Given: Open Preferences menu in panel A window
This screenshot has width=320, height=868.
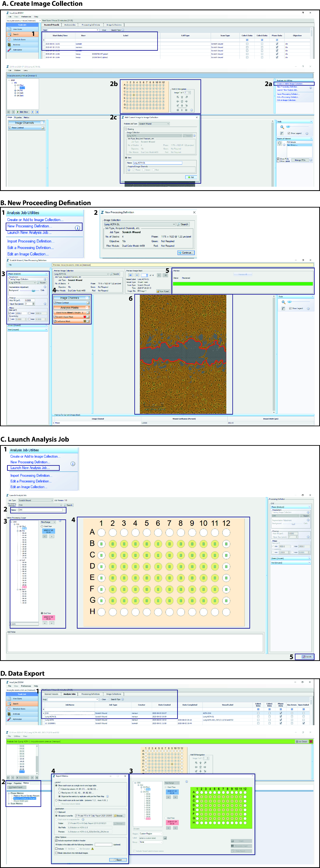Looking at the screenshot, I should click(26, 17).
